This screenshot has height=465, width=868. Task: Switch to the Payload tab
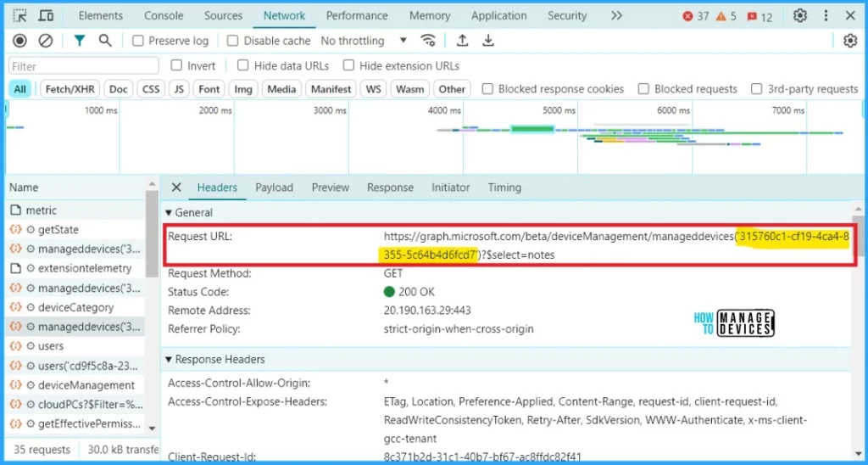point(274,188)
